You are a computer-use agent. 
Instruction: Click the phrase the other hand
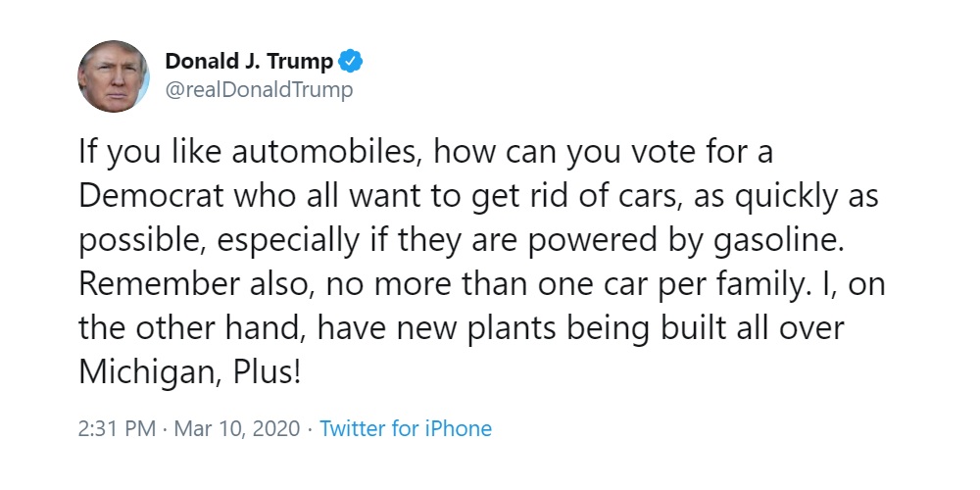pyautogui.click(x=192, y=329)
